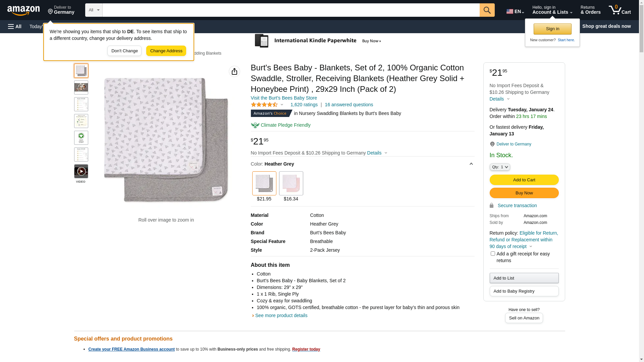
Task: Click the share icon on product image
Action: tap(234, 71)
